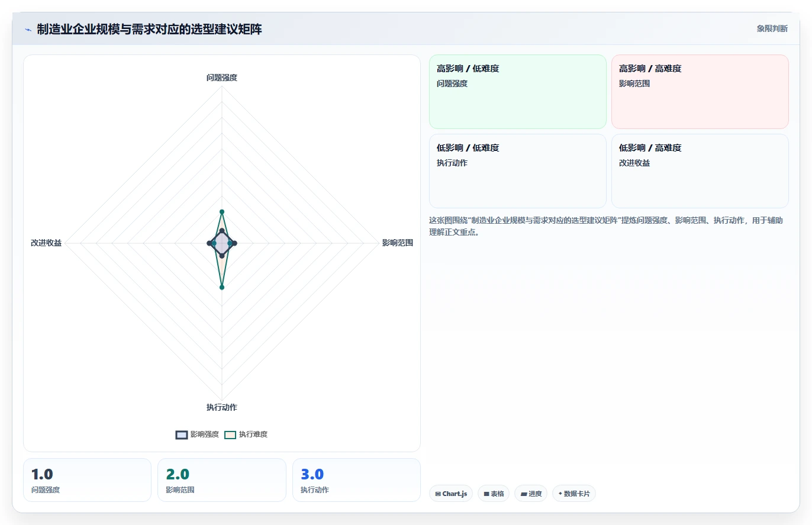
Task: Click the star icon in 数据卡片 tag
Action: coord(560,493)
